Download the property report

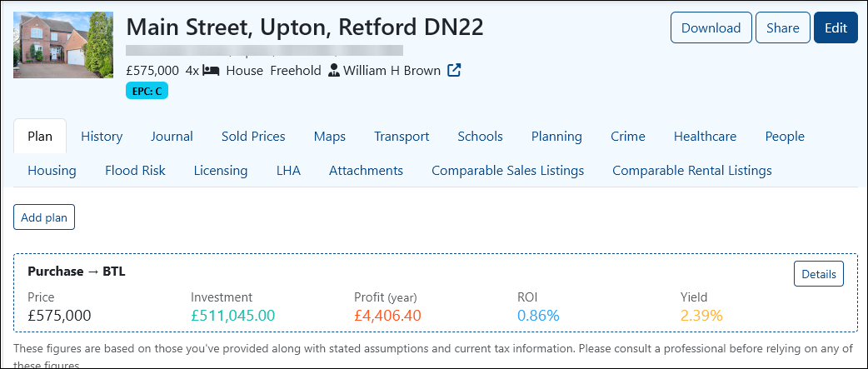711,27
